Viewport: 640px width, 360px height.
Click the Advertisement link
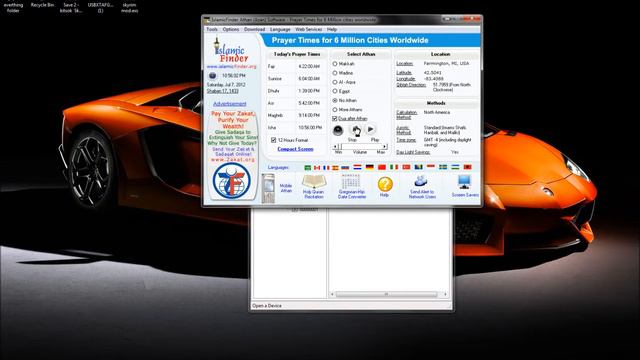(x=230, y=104)
